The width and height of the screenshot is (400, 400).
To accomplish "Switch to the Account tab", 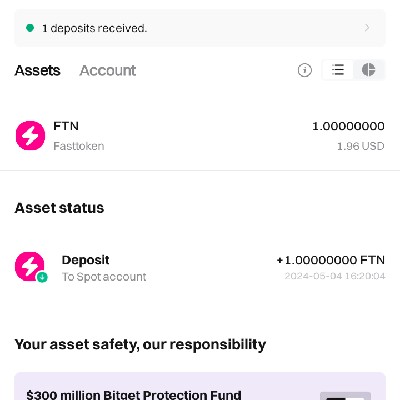I will click(108, 70).
